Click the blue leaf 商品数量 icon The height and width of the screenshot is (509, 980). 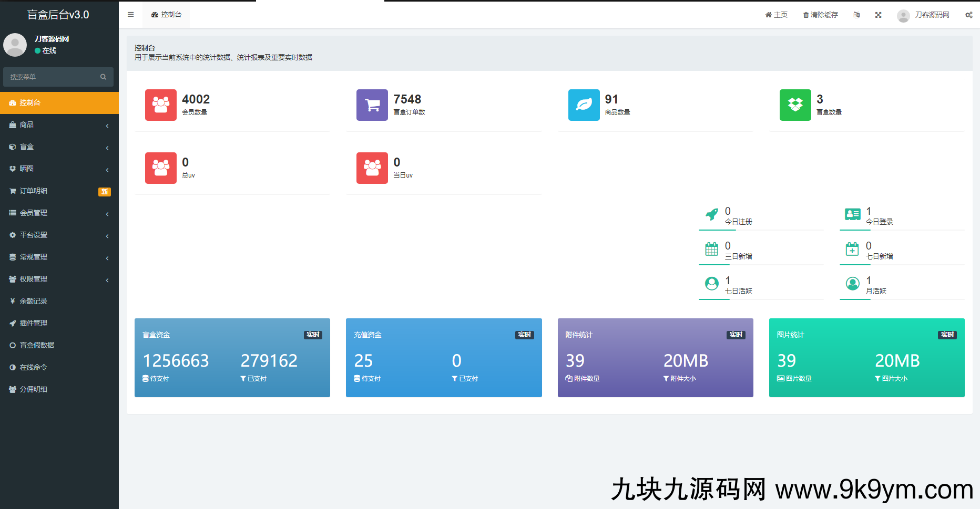coord(584,105)
